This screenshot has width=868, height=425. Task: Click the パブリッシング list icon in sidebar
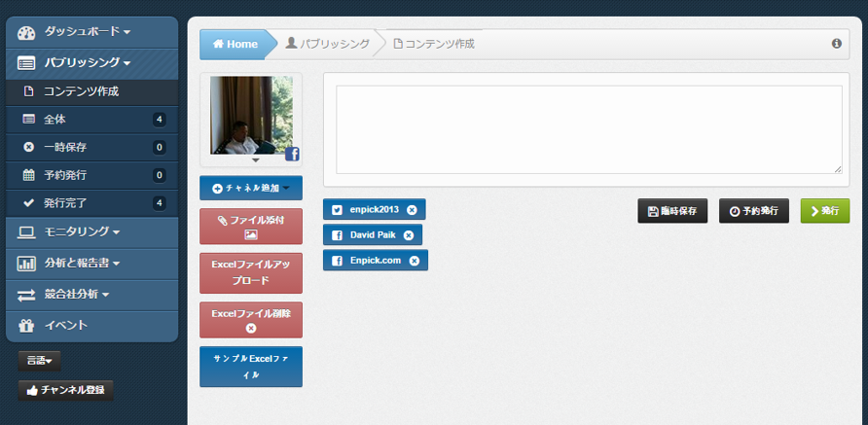pos(26,63)
